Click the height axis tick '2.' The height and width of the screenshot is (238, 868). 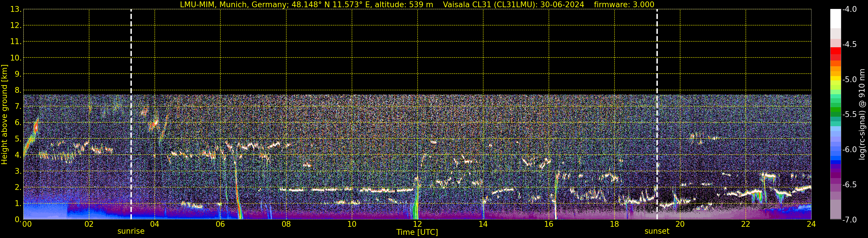18,188
